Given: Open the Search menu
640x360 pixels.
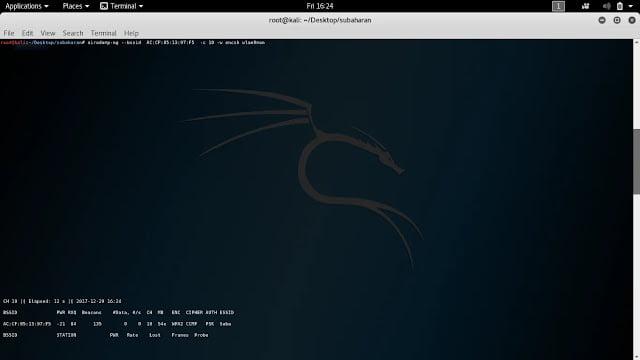Looking at the screenshot, I should pos(73,33).
